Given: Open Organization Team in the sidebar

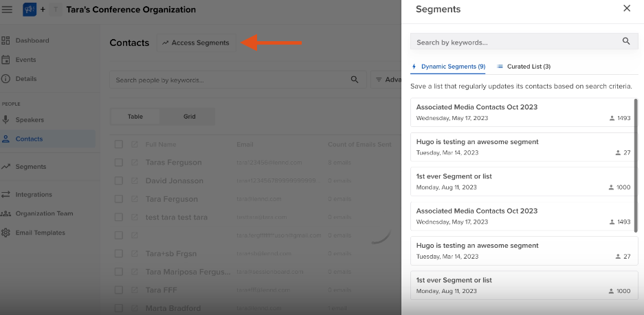Looking at the screenshot, I should (x=44, y=213).
